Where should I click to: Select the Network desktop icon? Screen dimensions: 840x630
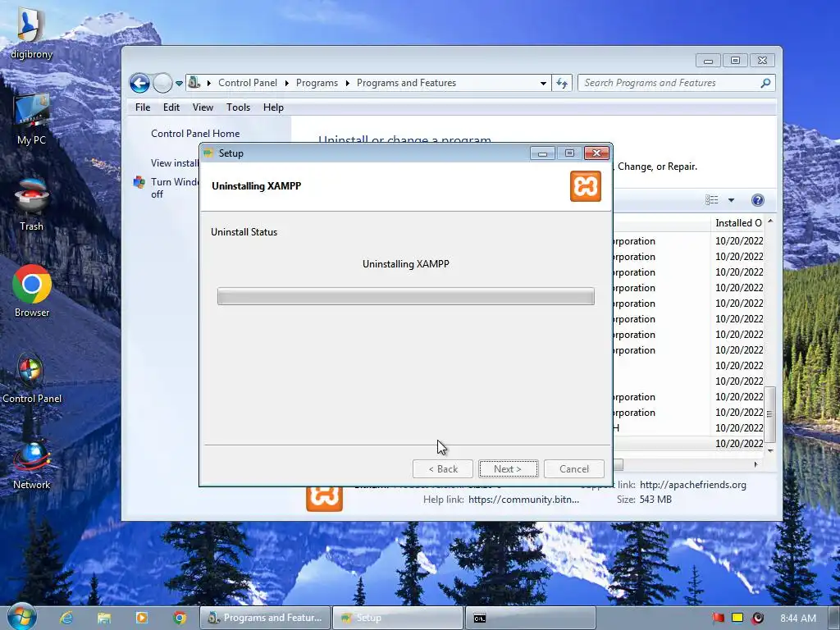coord(32,464)
